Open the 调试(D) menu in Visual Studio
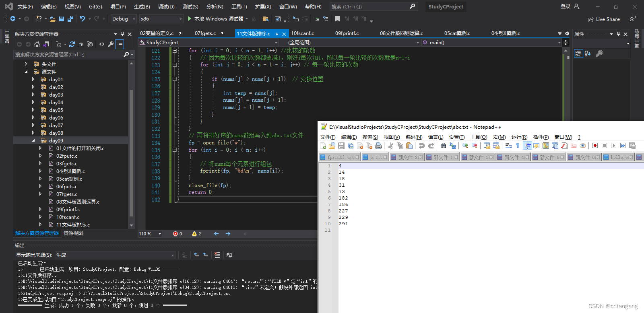644x313 pixels. (166, 7)
